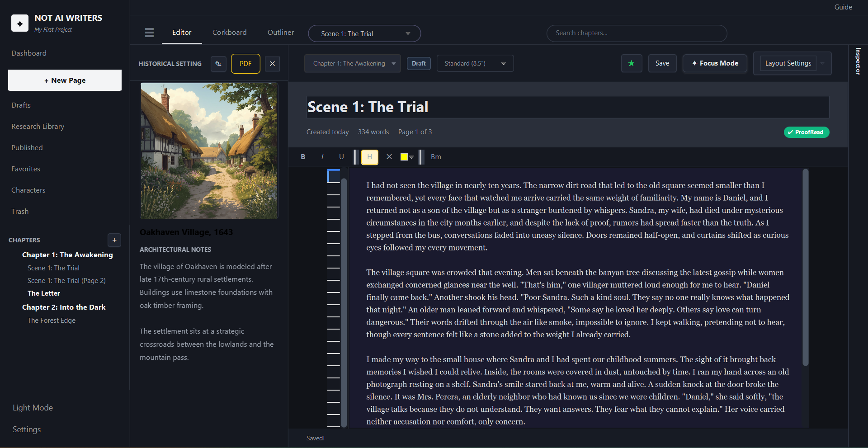The image size is (868, 448).
Task: Switch to the Editor tab
Action: [x=182, y=33]
